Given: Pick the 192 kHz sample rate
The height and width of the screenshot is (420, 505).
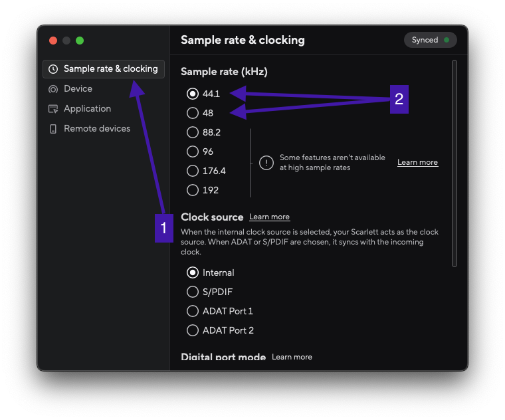Looking at the screenshot, I should (193, 190).
